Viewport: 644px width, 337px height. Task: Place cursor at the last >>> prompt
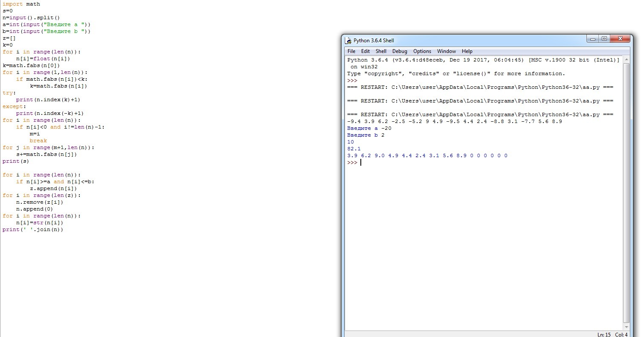361,163
